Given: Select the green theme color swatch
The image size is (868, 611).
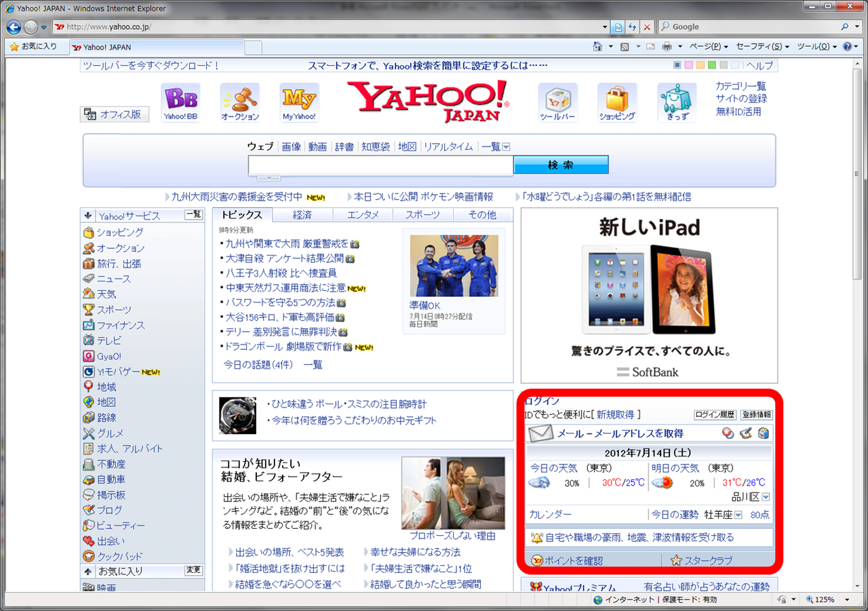Looking at the screenshot, I should (x=712, y=66).
